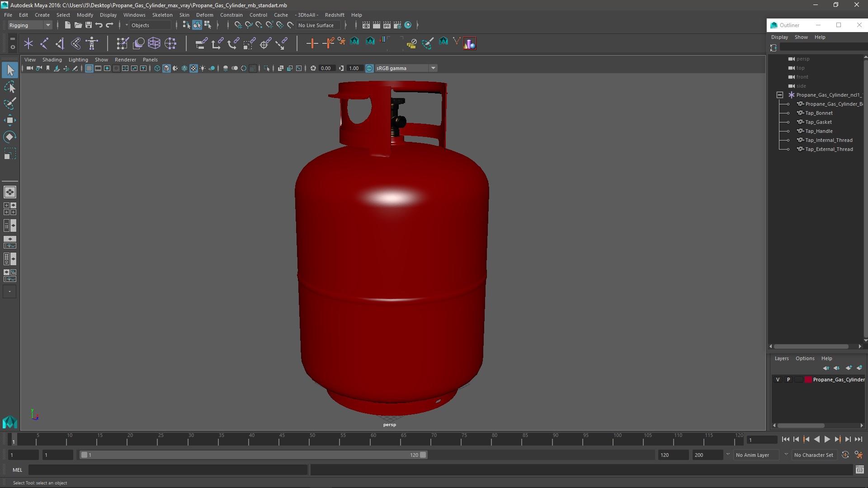The height and width of the screenshot is (488, 868).
Task: Toggle the film gate display
Action: 98,68
